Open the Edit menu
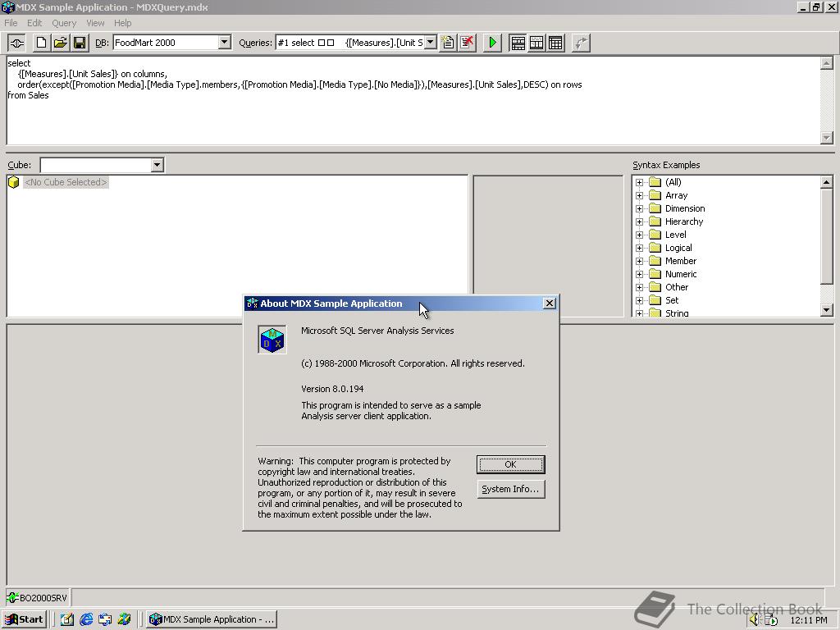 pyautogui.click(x=34, y=23)
